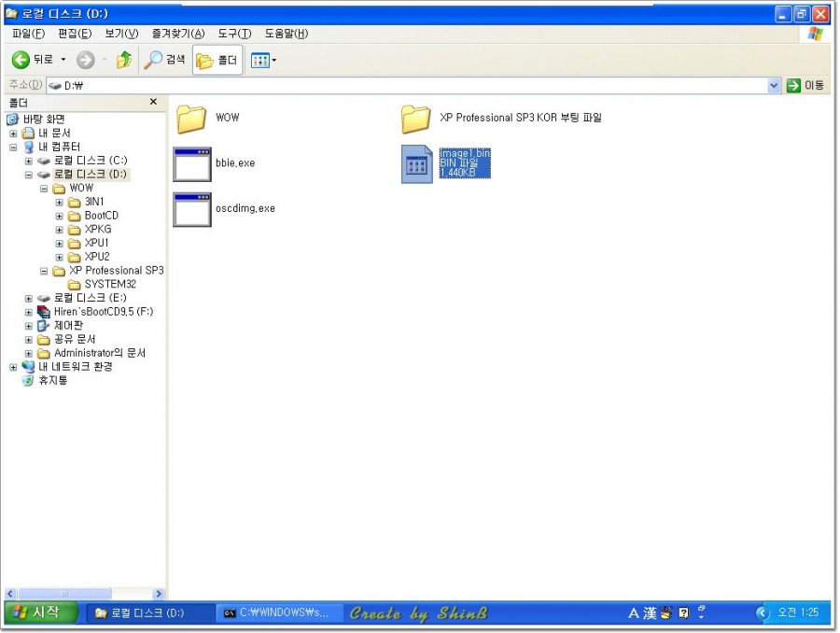Viewport: 840px width, 633px height.
Task: Select XP Professional SP3 tree folder
Action: tap(117, 270)
